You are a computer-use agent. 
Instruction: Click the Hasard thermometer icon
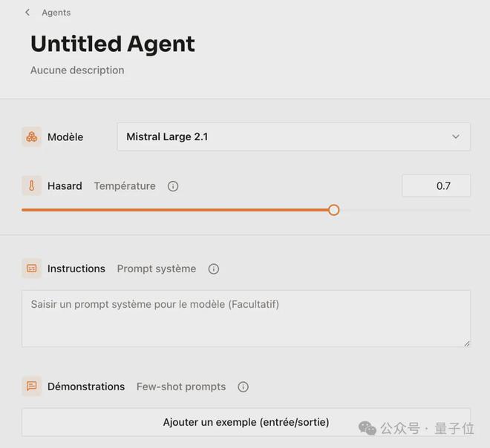pyautogui.click(x=31, y=186)
